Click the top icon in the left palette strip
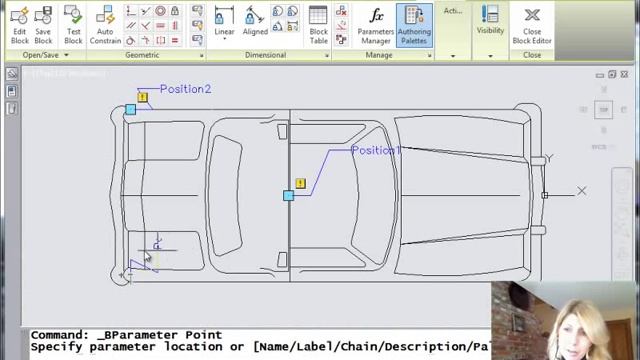Image resolution: width=640 pixels, height=360 pixels. click(12, 74)
